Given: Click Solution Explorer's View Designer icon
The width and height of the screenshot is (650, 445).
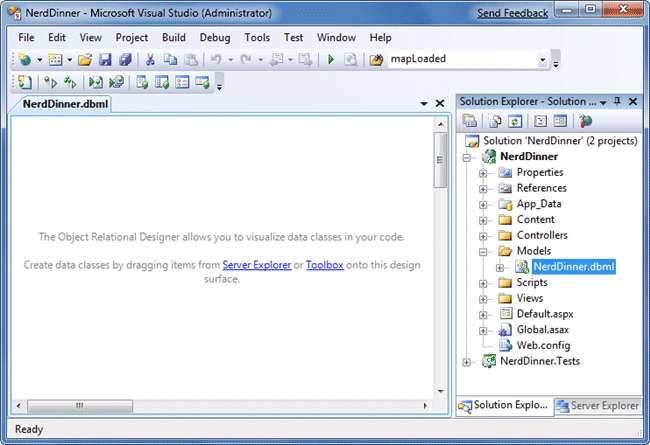Looking at the screenshot, I should (x=560, y=121).
